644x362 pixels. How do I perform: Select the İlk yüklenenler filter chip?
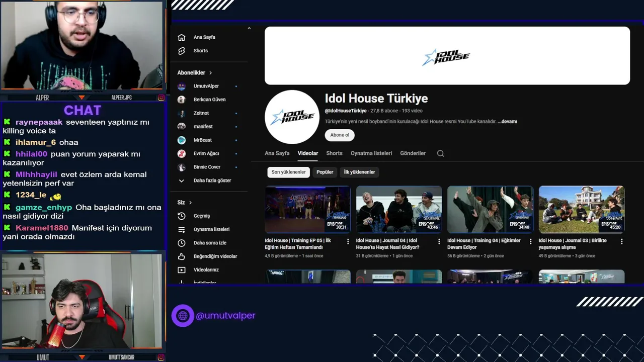[360, 172]
